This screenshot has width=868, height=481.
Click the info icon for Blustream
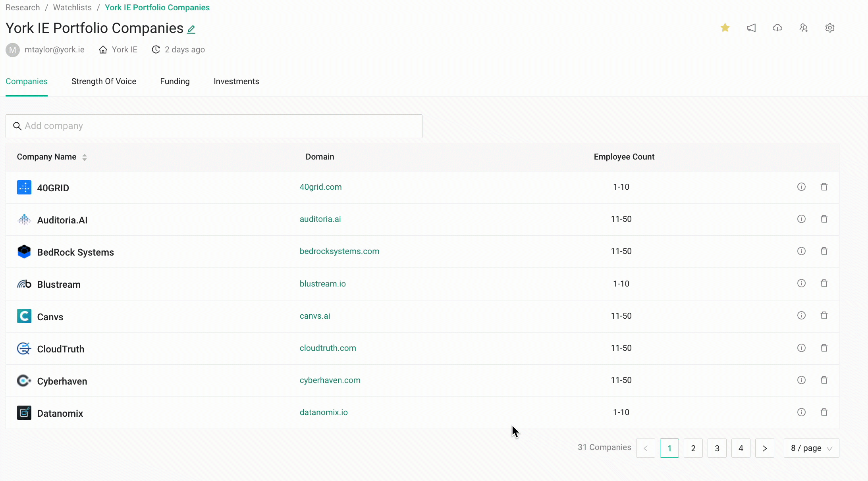pyautogui.click(x=801, y=283)
